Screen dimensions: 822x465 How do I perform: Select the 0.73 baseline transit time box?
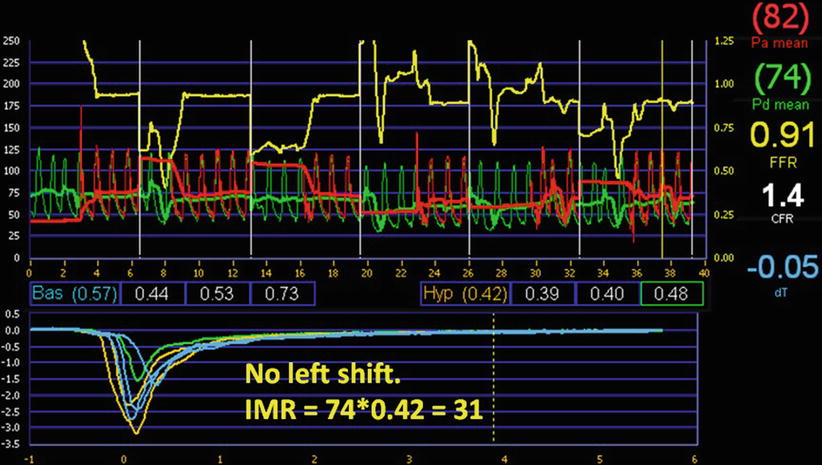pos(282,293)
